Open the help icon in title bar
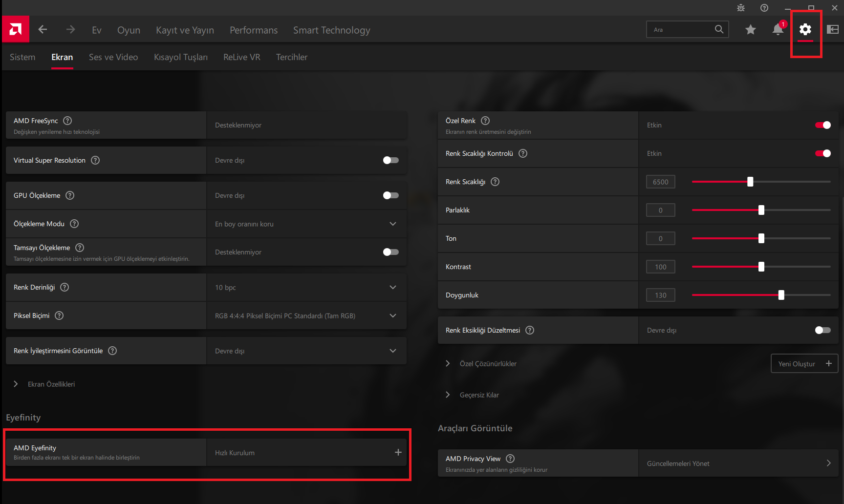Screen dimensions: 844x504 [x=764, y=8]
